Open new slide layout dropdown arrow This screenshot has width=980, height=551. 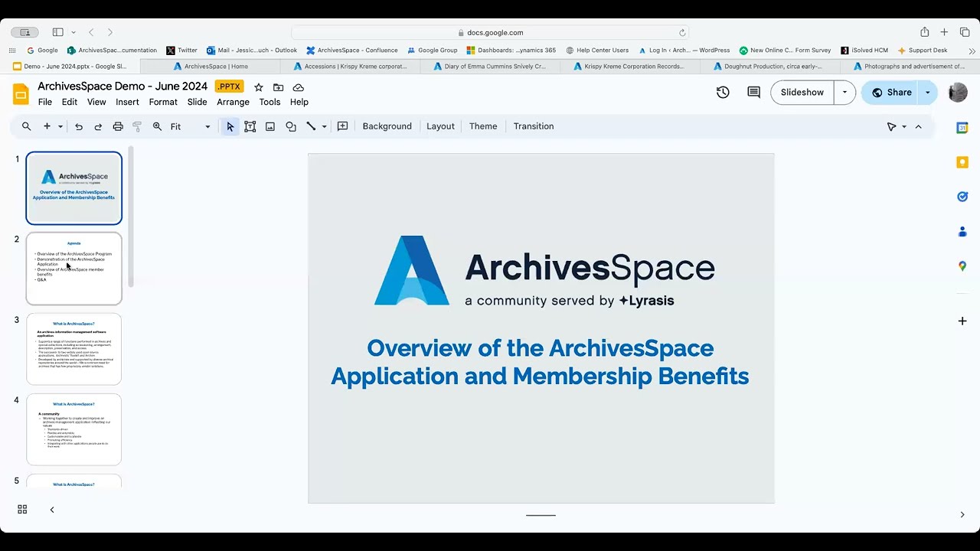point(60,126)
